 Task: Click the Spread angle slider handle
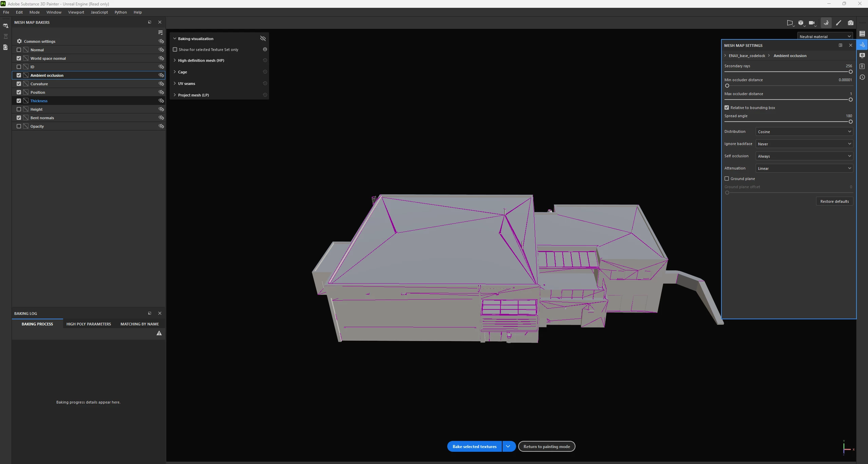[850, 122]
